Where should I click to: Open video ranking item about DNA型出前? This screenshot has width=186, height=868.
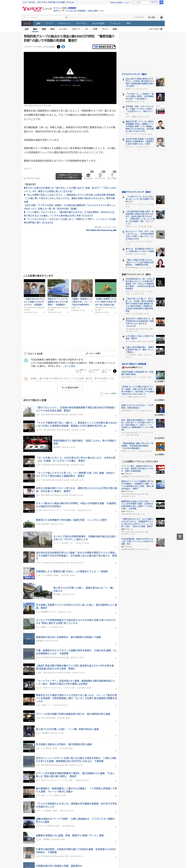tap(140, 283)
